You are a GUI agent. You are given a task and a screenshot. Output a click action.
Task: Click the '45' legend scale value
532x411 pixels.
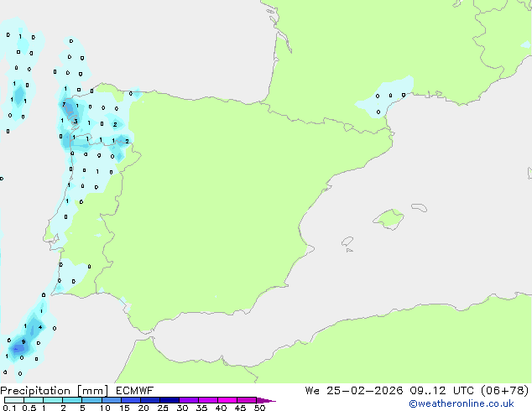coord(240,408)
